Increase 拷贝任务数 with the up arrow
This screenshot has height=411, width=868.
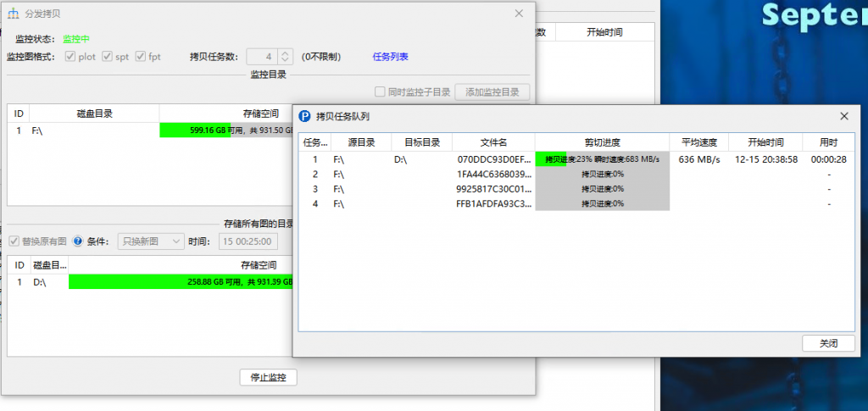286,53
